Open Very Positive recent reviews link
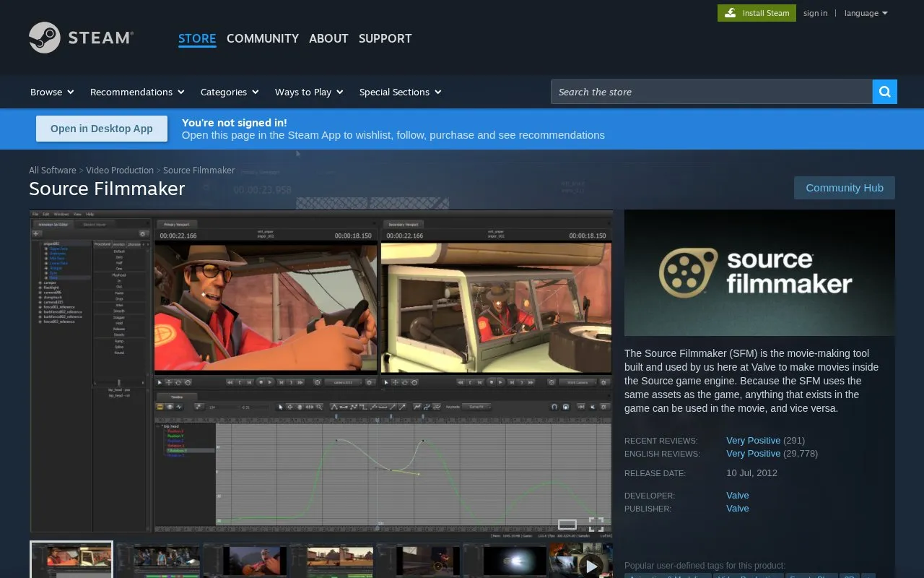 [x=753, y=441]
